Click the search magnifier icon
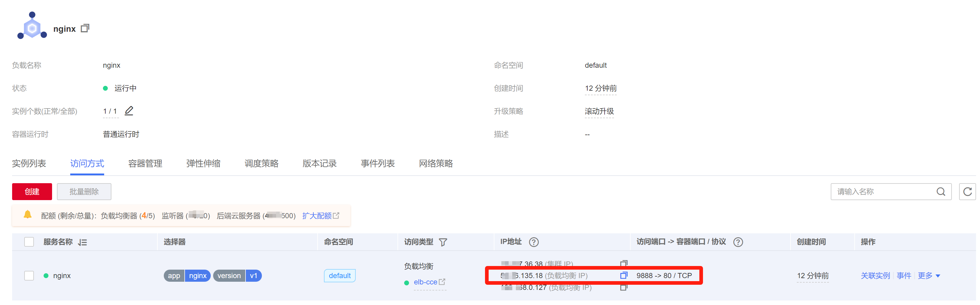The width and height of the screenshot is (980, 305). pos(941,192)
